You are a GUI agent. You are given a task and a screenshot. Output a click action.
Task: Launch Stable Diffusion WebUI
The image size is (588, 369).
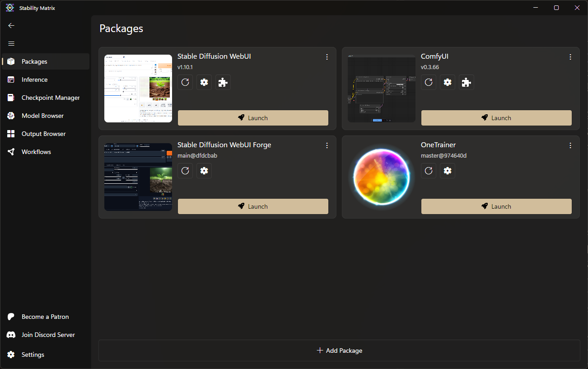(253, 118)
